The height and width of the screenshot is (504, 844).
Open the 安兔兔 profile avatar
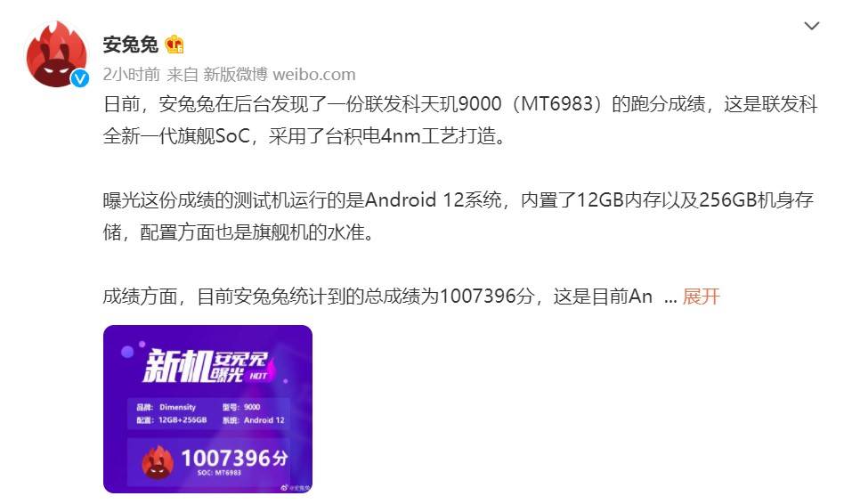pyautogui.click(x=56, y=54)
